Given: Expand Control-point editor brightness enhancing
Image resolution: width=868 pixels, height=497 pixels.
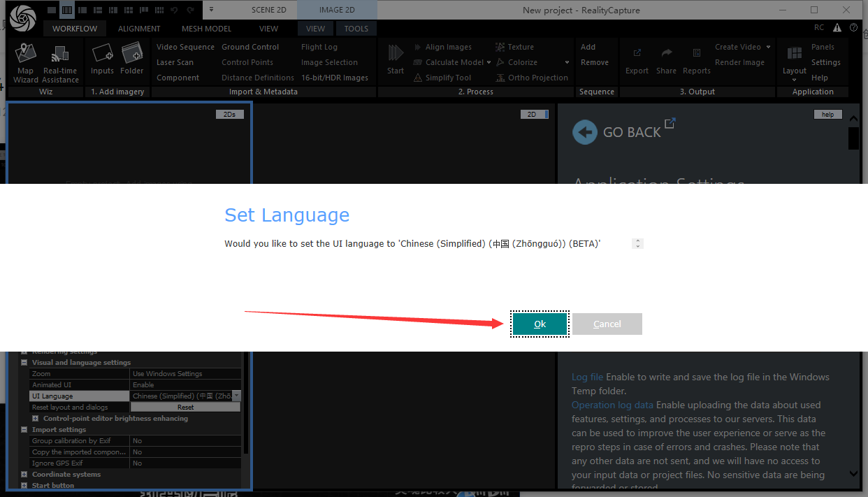Looking at the screenshot, I should [x=36, y=419].
